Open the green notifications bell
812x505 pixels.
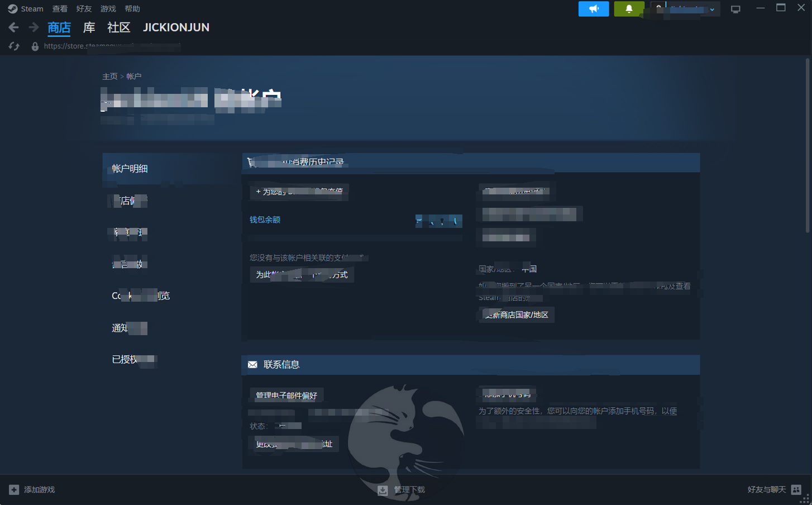pos(628,9)
